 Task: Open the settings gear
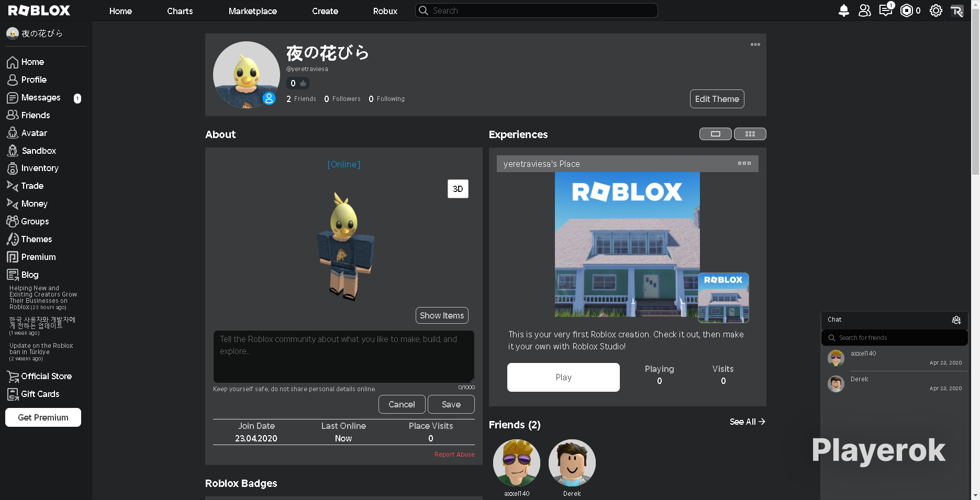coord(936,10)
